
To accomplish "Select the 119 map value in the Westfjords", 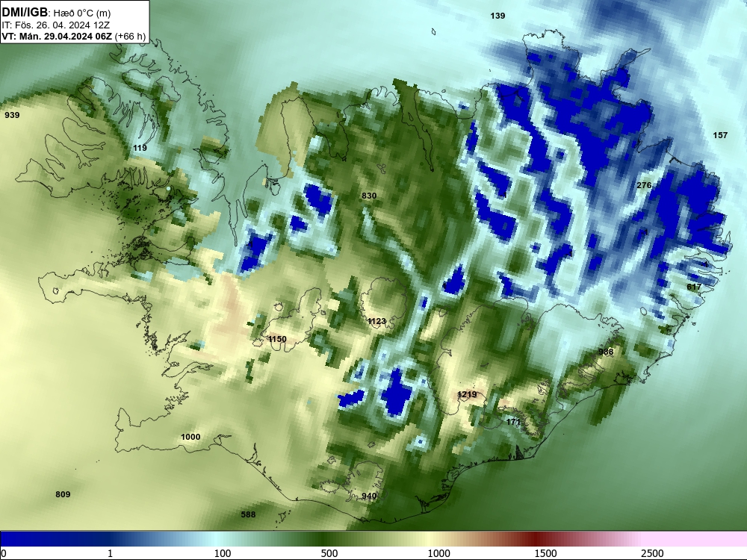I will (140, 148).
